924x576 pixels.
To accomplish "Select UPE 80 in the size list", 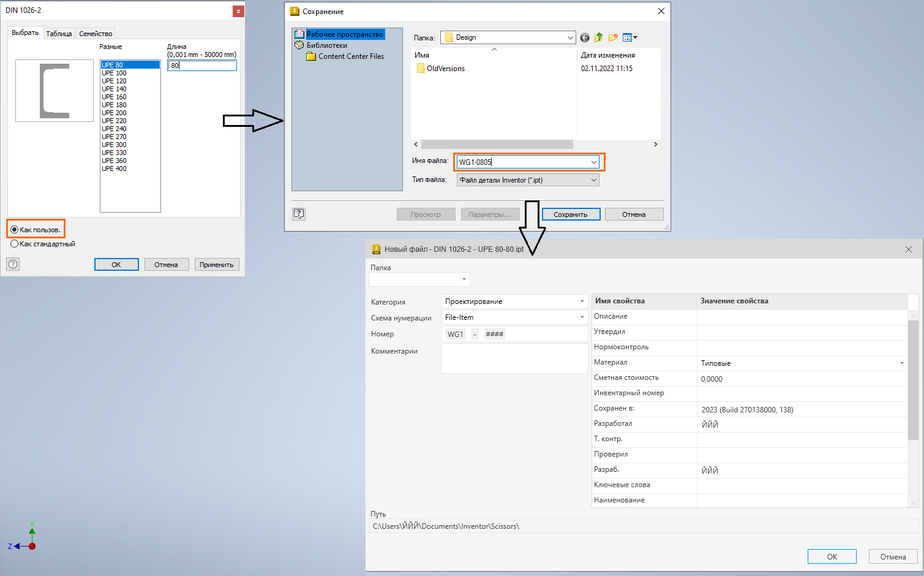I will point(130,65).
